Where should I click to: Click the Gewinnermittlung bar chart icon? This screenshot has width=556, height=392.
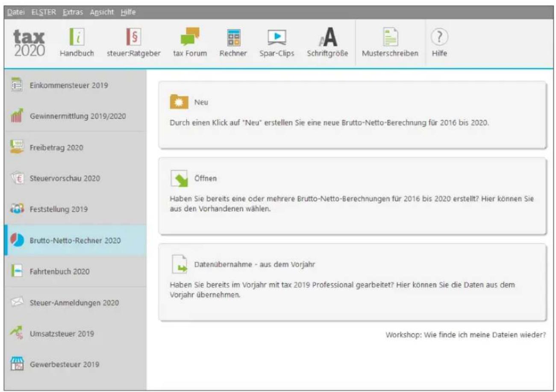[16, 116]
